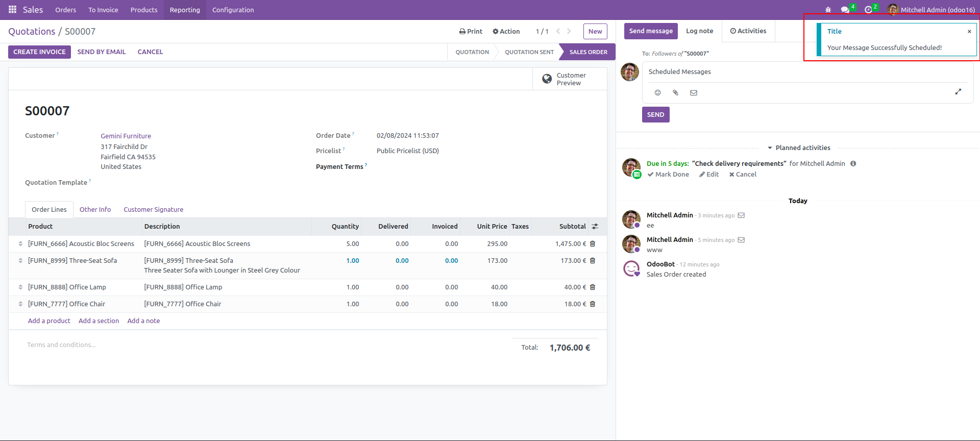The width and height of the screenshot is (980, 441).
Task: Open the apps grid menu icon
Action: (12, 10)
